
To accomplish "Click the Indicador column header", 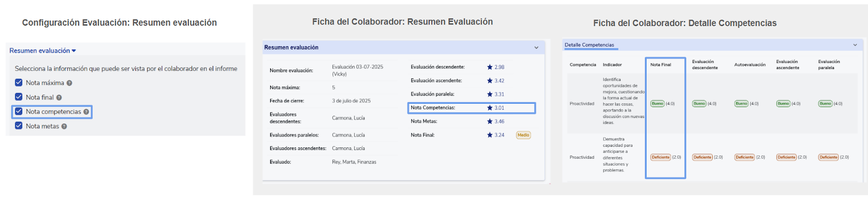I will (x=612, y=65).
